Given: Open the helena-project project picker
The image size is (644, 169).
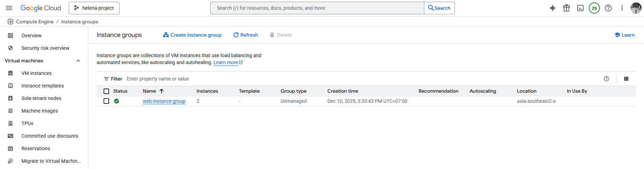Looking at the screenshot, I should tap(94, 8).
